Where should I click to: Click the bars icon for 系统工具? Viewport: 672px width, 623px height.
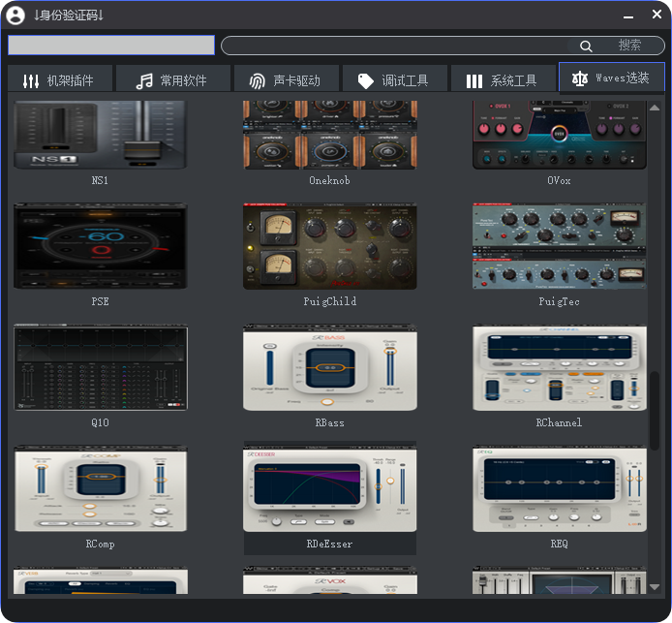click(474, 81)
